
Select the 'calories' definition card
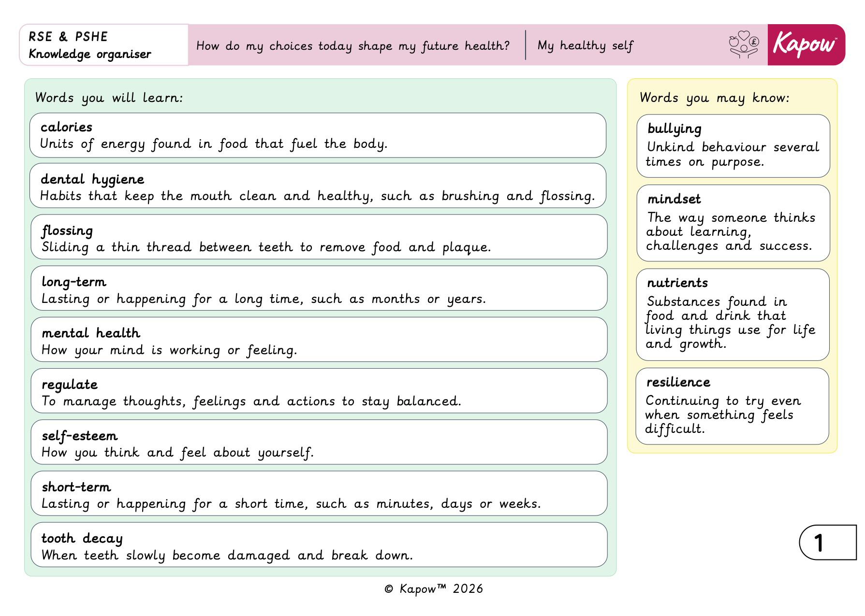318,135
